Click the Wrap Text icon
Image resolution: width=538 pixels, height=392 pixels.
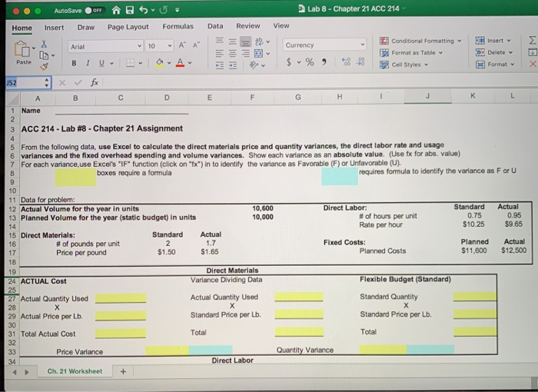click(259, 42)
